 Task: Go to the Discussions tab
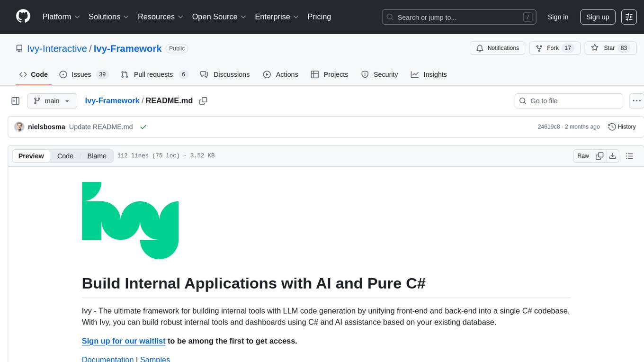point(225,74)
